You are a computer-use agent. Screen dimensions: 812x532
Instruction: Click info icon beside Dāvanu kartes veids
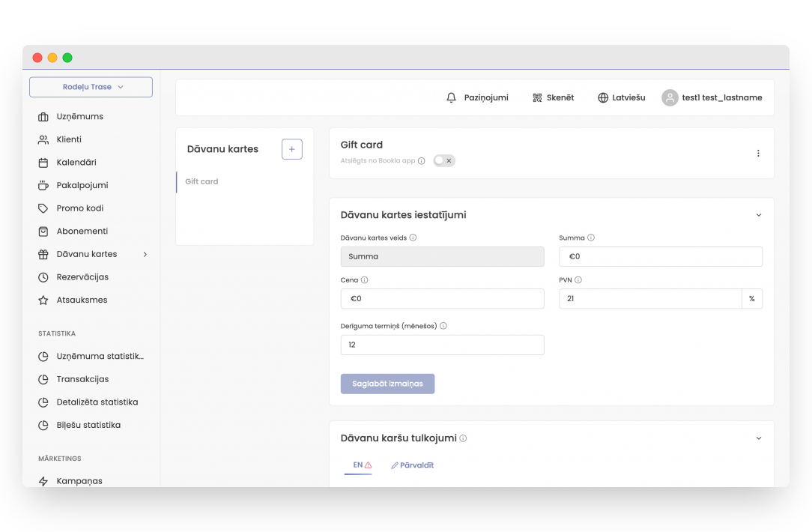coord(413,238)
